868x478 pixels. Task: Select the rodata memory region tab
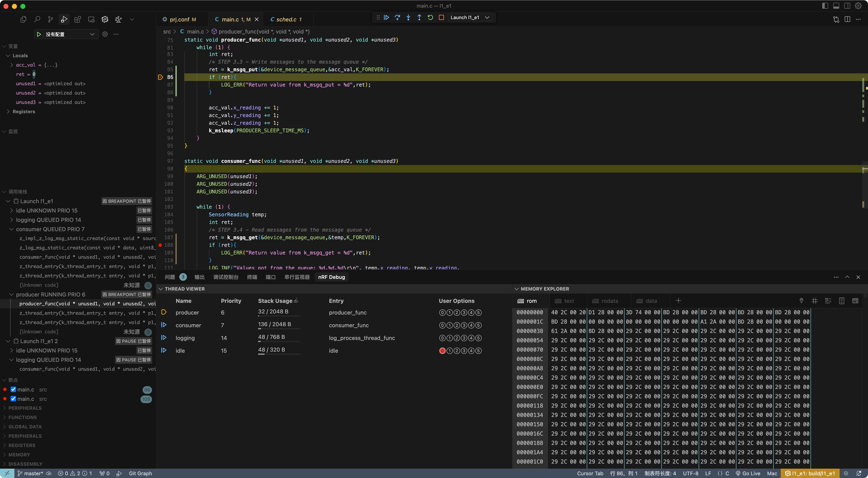609,301
